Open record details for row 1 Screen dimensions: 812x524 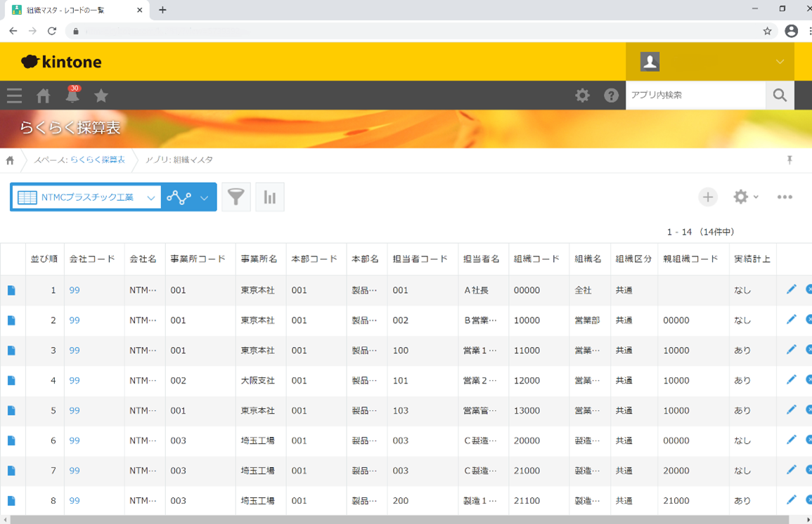11,291
